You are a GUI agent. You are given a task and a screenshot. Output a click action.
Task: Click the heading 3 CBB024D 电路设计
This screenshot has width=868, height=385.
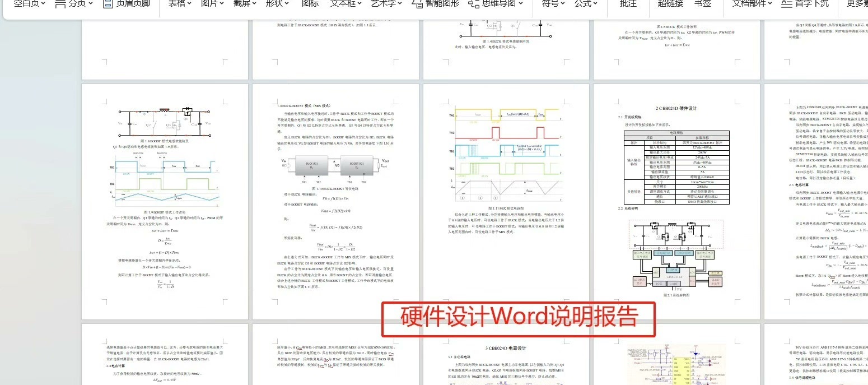506,348
